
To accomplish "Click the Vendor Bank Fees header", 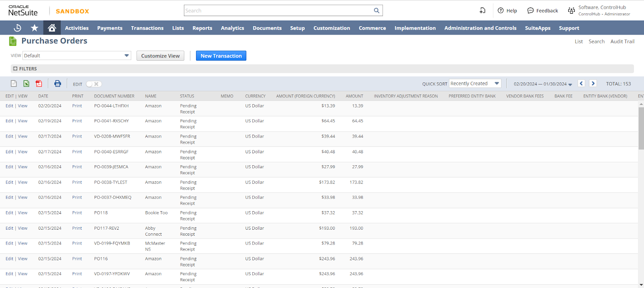I will pyautogui.click(x=525, y=96).
